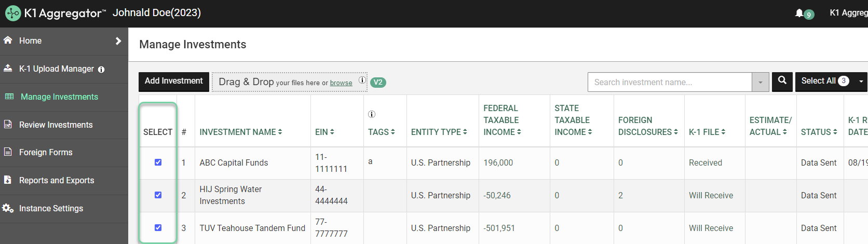Expand the Home menu chevron

tap(118, 41)
